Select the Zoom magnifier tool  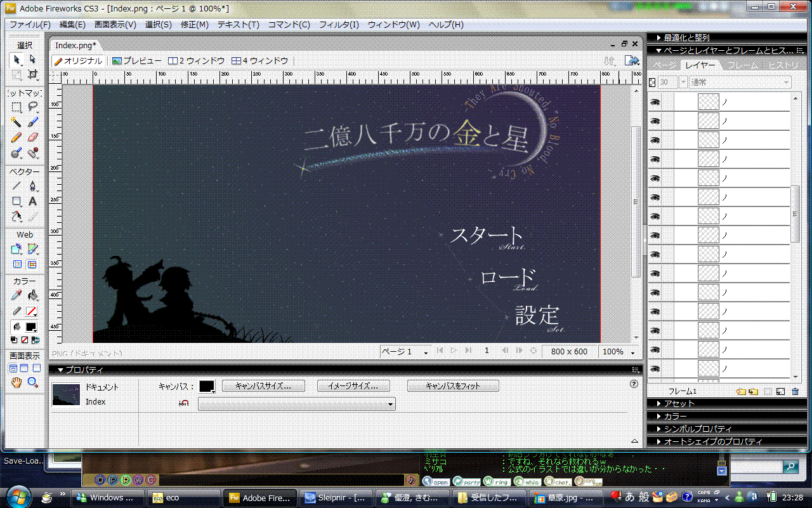[33, 382]
